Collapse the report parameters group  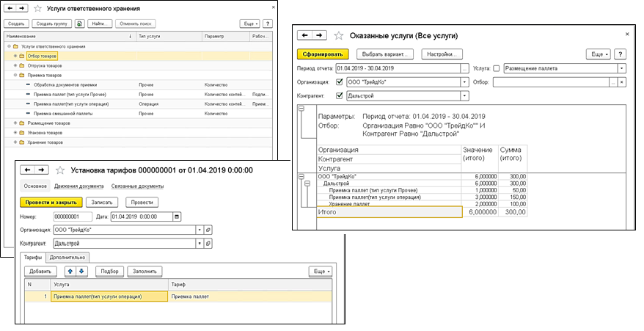(301, 109)
